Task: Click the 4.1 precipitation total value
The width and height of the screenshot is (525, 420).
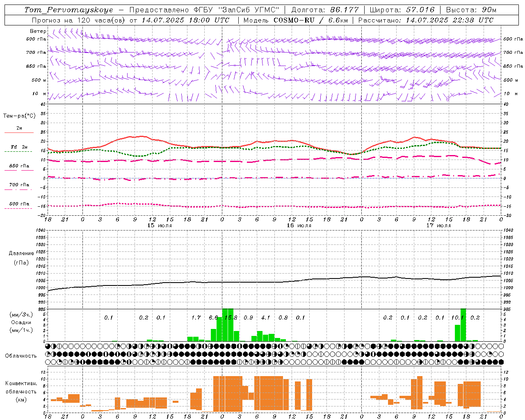Action: 266,318
